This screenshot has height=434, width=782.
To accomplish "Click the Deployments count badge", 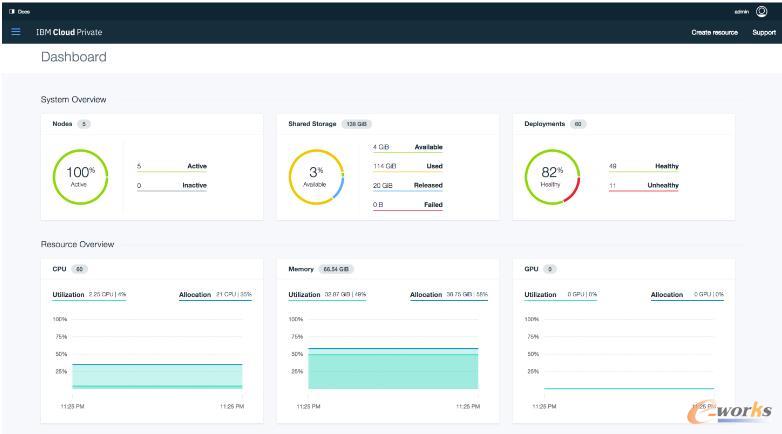I will pyautogui.click(x=578, y=124).
